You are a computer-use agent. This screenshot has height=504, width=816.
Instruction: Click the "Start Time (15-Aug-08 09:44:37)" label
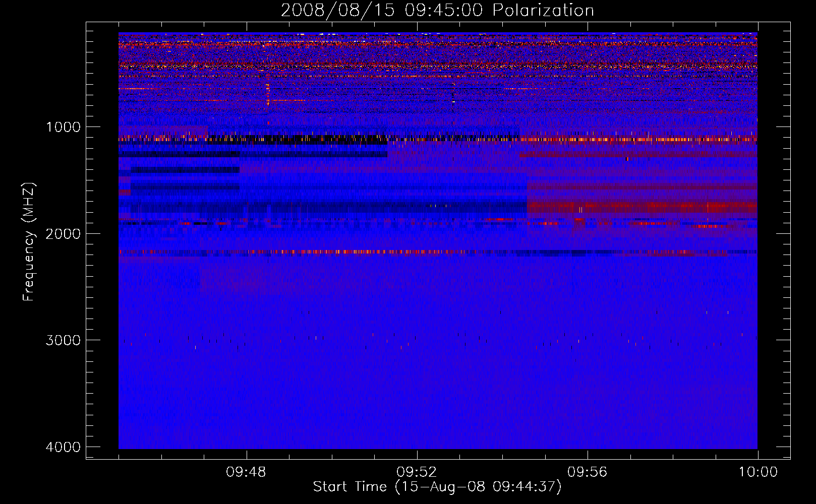coord(437,487)
